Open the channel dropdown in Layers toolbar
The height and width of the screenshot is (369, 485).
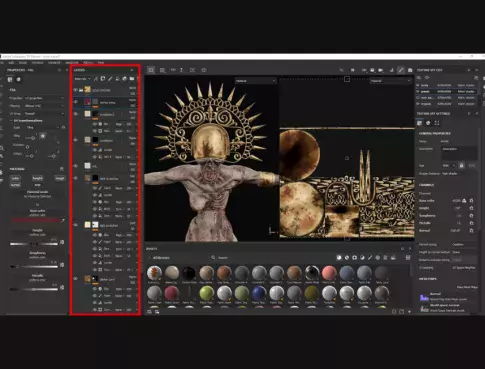(x=82, y=79)
